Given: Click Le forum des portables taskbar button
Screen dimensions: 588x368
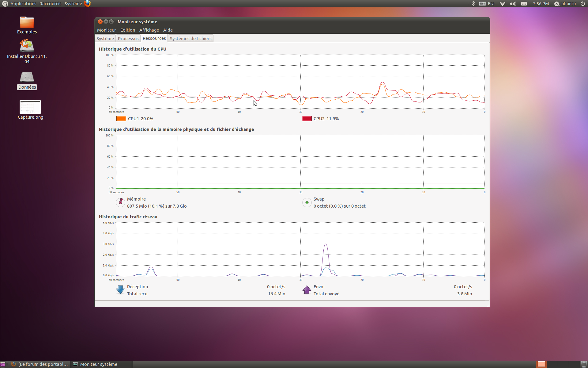Looking at the screenshot, I should [x=40, y=364].
